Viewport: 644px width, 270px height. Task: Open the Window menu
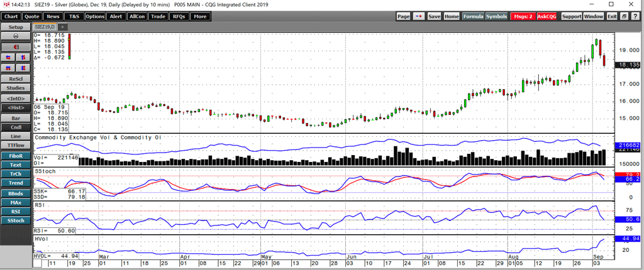coord(594,16)
